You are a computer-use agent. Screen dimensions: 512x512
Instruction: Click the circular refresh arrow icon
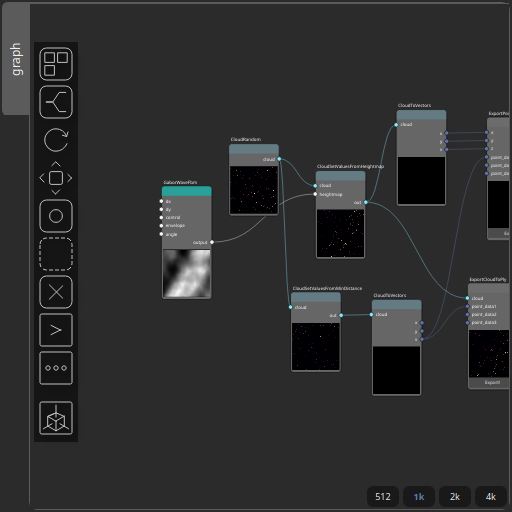56,140
